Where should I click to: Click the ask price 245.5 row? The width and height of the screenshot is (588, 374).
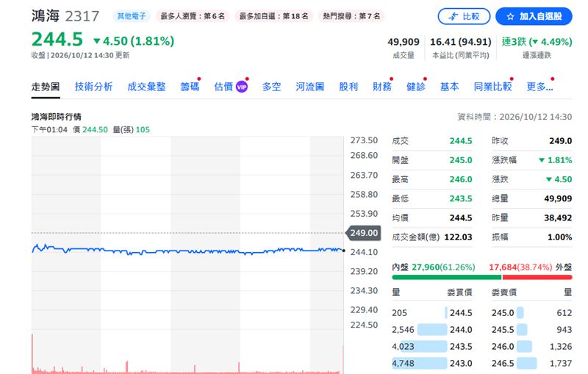[x=531, y=329]
